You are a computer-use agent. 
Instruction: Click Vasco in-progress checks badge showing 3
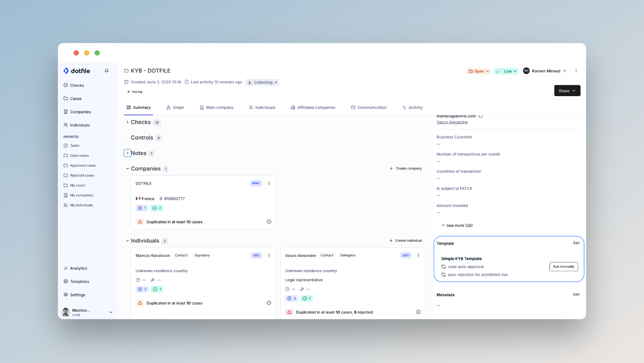pos(292,298)
